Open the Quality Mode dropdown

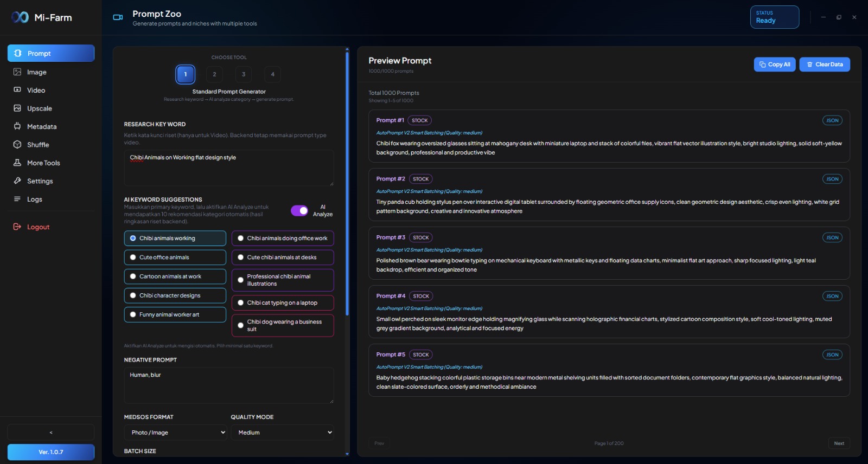(x=283, y=433)
